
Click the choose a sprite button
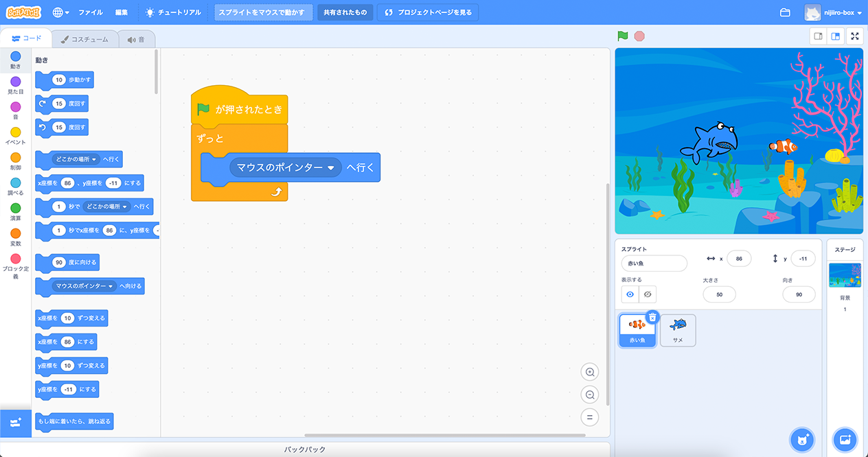tap(801, 439)
